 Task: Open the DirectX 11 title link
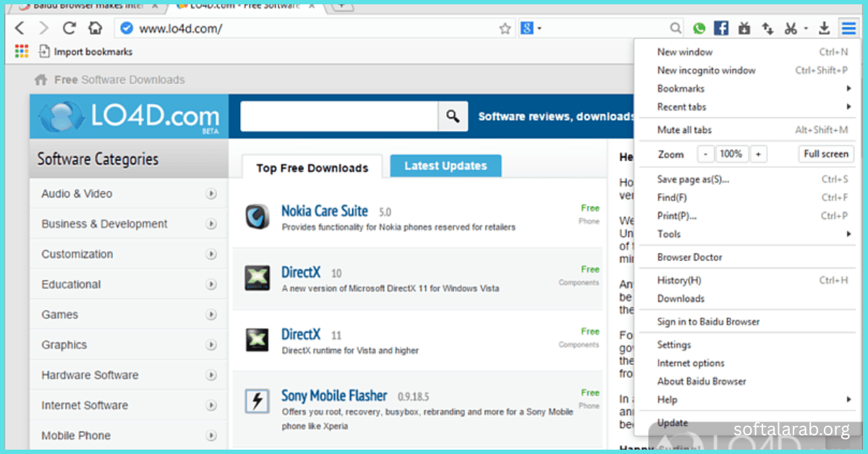301,335
